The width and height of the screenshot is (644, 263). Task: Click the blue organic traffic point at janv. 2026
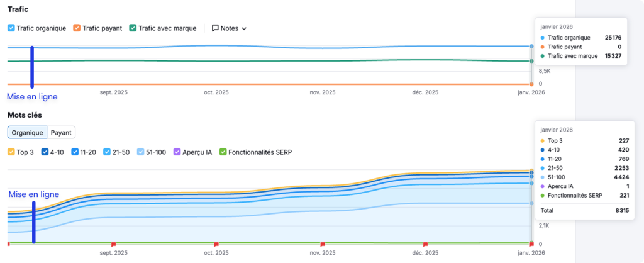[531, 47]
